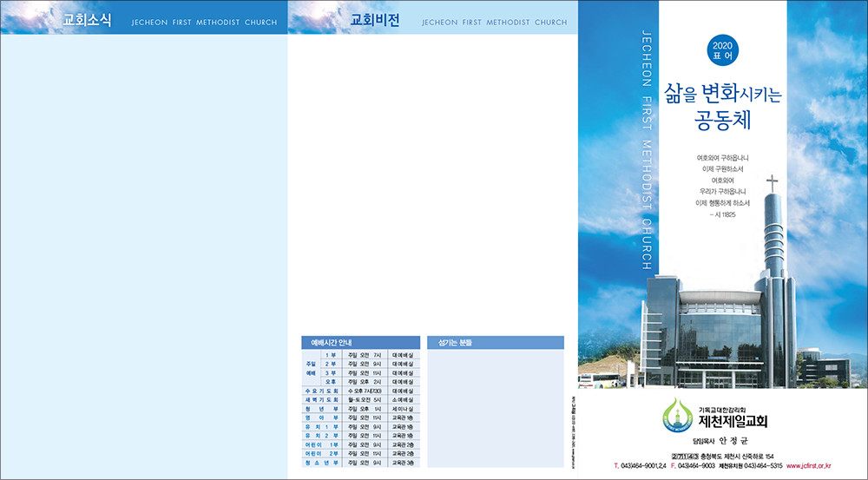This screenshot has height=480, width=868.
Task: Click the red F. fax marker
Action: (673, 467)
